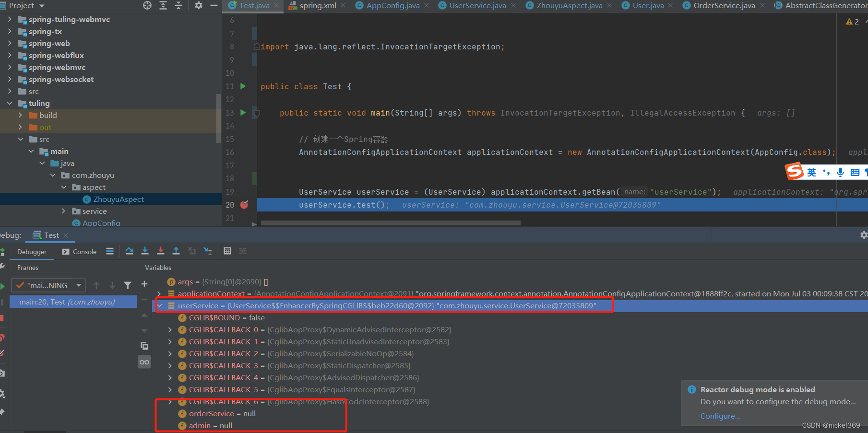Click Trace Current Stream Chain icon

point(243,251)
